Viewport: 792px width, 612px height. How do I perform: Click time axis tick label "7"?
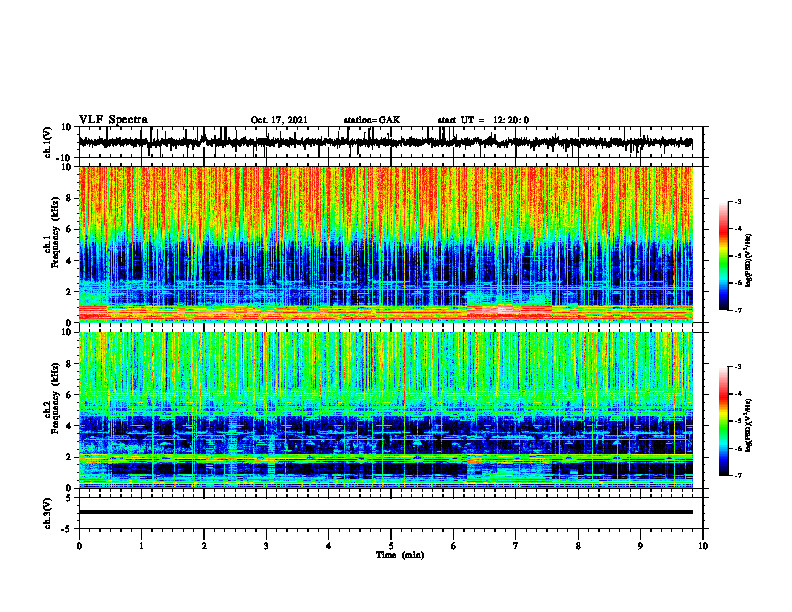coord(516,546)
